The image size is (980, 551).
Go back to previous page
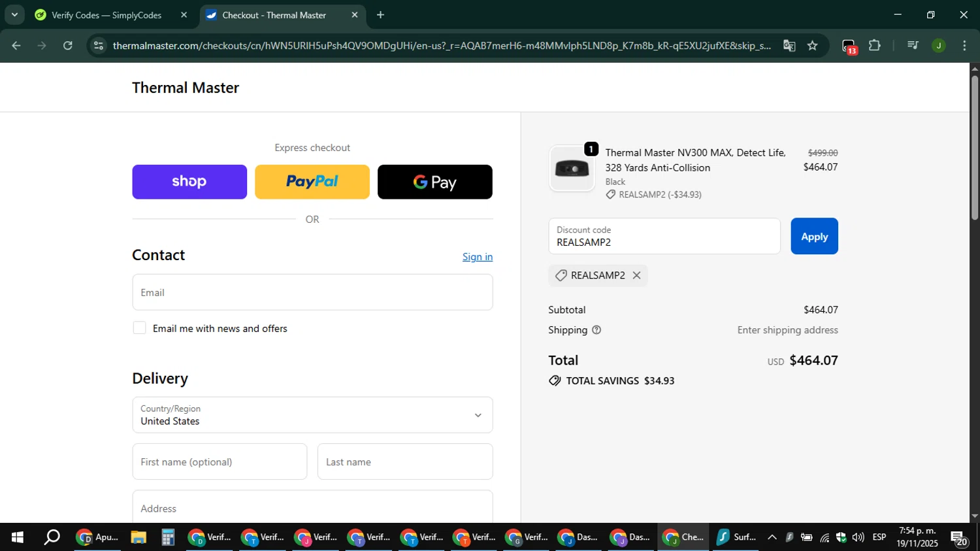click(x=16, y=46)
